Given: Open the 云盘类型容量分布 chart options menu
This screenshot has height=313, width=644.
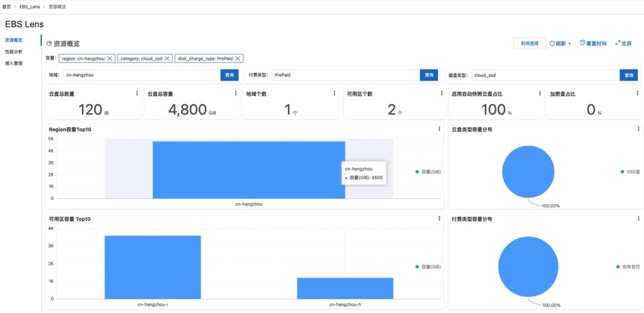Looking at the screenshot, I should [x=638, y=129].
